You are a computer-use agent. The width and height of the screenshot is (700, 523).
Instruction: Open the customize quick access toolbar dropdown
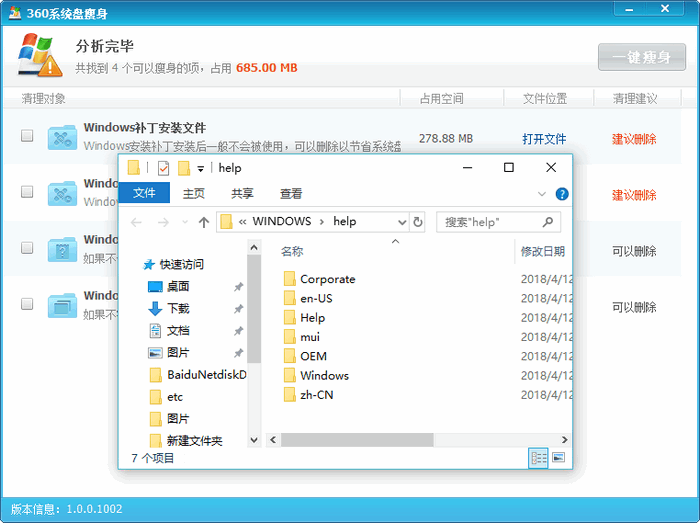click(201, 168)
